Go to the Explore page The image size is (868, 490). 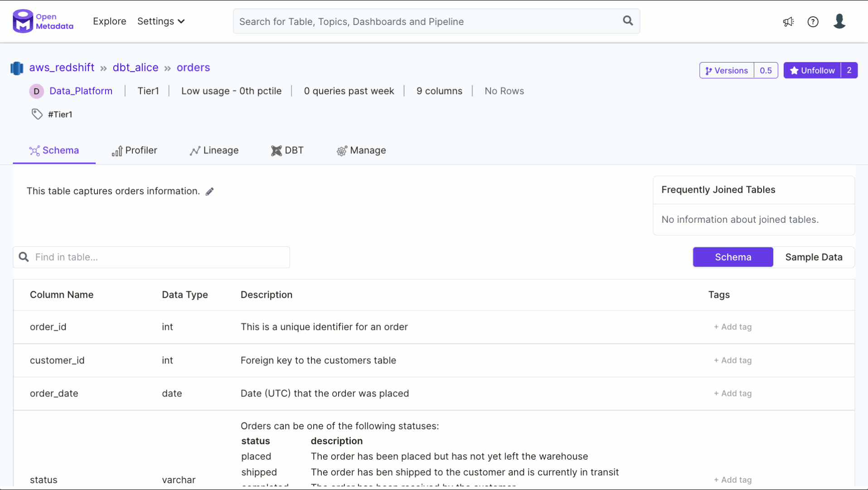(109, 21)
